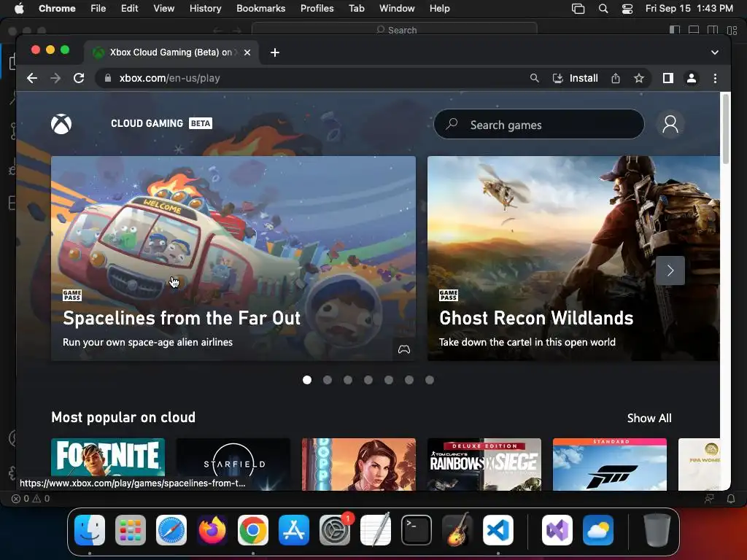
Task: Open Finder from the dock
Action: [x=90, y=530]
